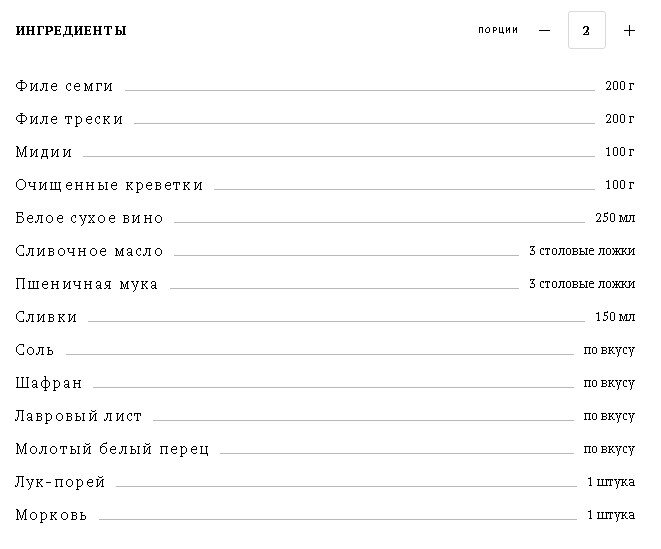661x549 pixels.
Task: Click the Ингредиенты heading
Action: [71, 31]
